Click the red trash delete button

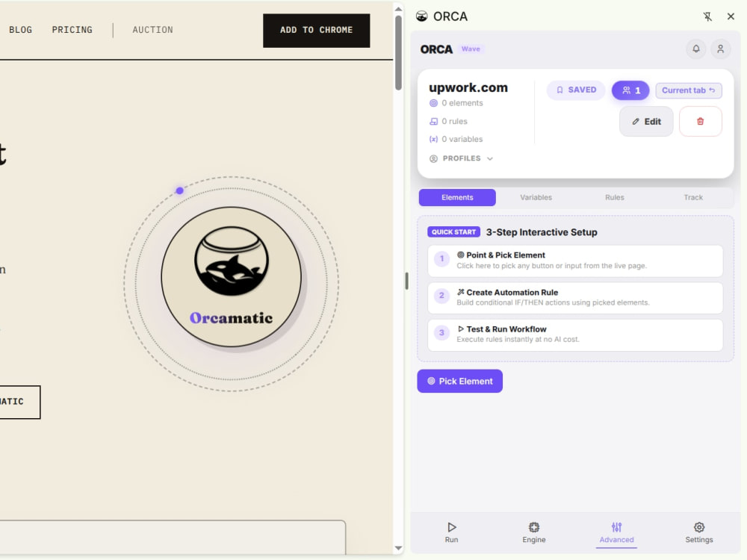click(701, 122)
